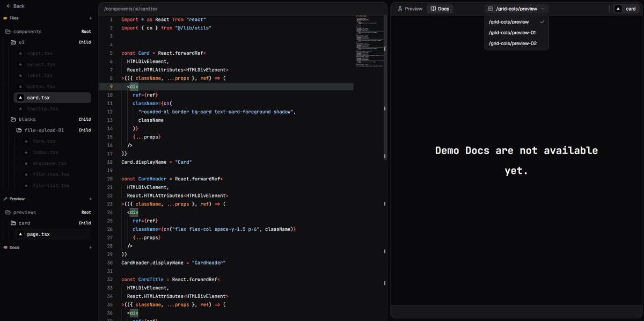Open dropzone.tsx in the file tree
This screenshot has height=321, width=644.
click(49, 163)
